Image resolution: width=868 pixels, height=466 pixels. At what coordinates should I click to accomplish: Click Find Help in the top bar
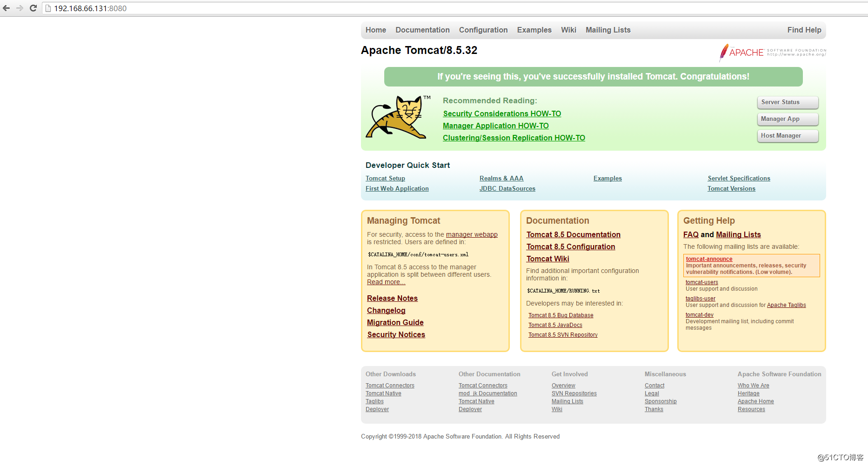click(804, 30)
